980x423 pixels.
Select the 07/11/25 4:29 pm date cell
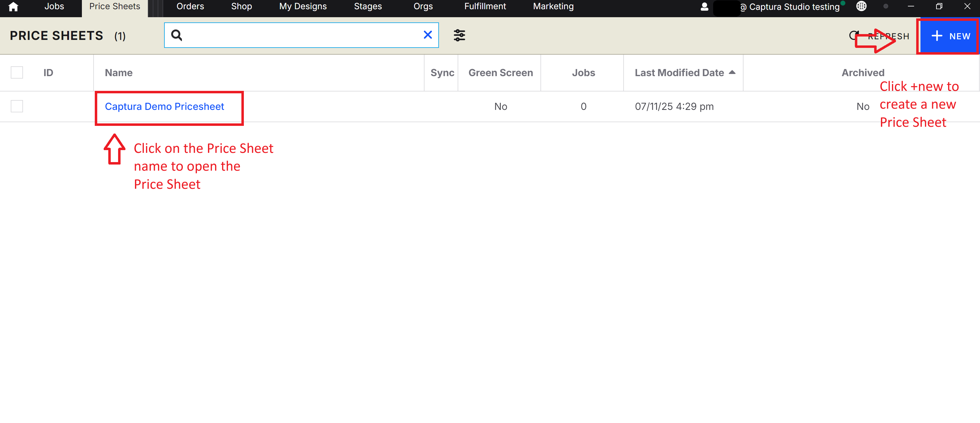click(674, 107)
